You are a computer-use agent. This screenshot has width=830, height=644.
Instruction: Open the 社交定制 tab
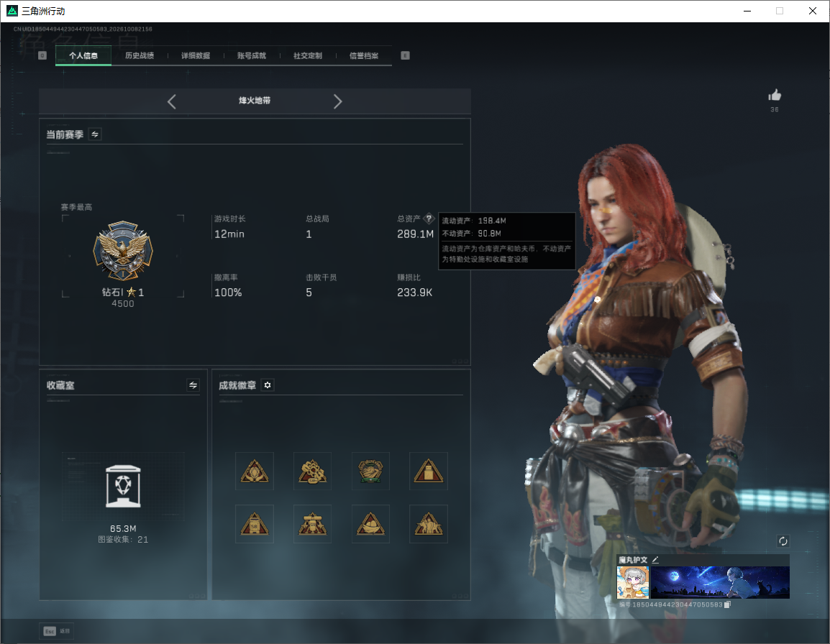tap(308, 55)
